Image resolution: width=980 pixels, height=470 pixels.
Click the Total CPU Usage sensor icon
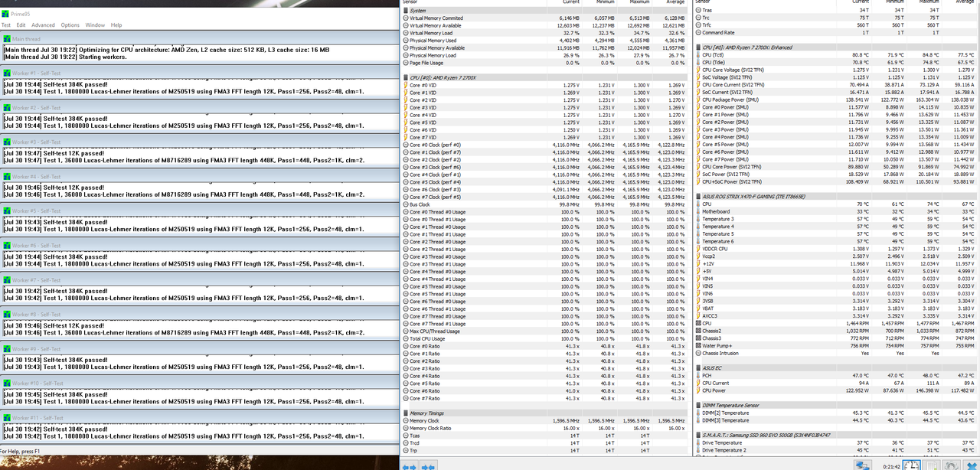point(405,338)
